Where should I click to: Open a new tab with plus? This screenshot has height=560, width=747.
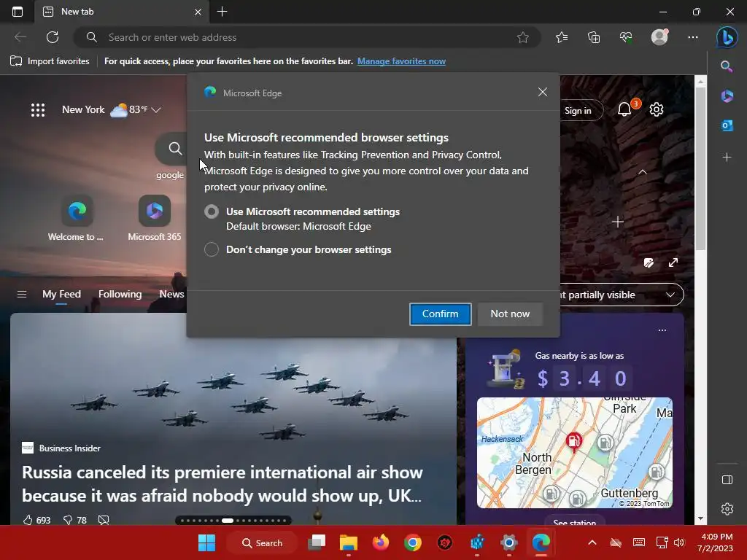(222, 12)
